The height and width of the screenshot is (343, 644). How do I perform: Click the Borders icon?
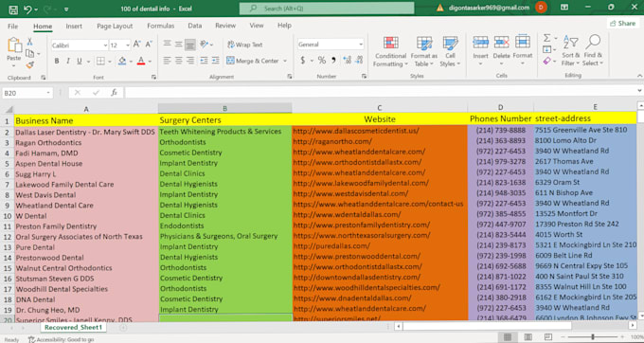click(x=100, y=61)
